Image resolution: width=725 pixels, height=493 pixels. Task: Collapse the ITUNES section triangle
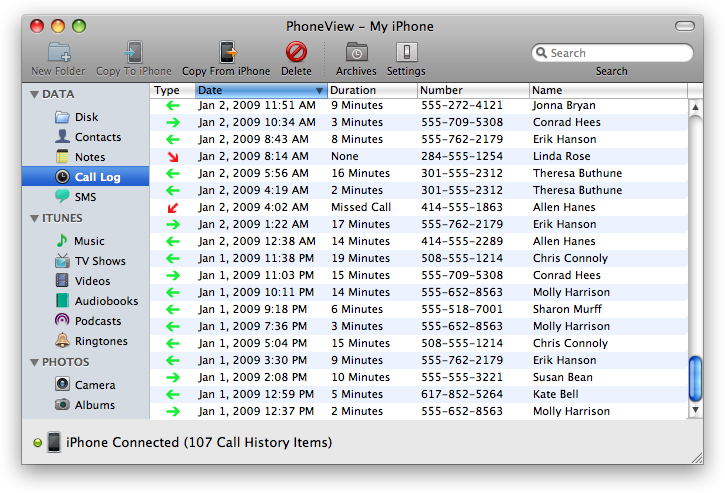point(34,218)
